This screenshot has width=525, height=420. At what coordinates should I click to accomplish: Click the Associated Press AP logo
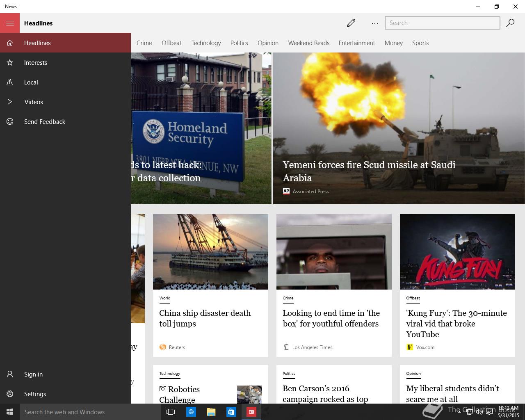286,191
